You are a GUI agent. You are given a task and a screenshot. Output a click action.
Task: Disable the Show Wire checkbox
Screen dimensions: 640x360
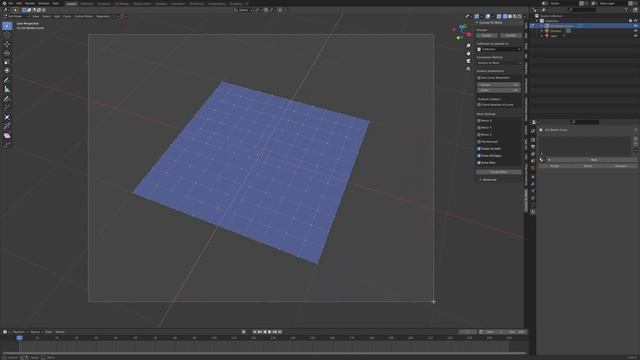tap(479, 162)
